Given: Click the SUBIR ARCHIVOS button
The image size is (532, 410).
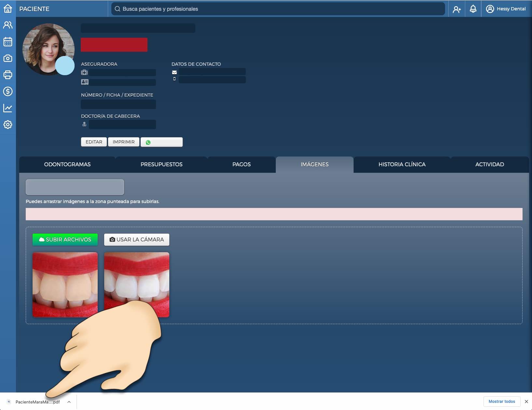Looking at the screenshot, I should (65, 239).
